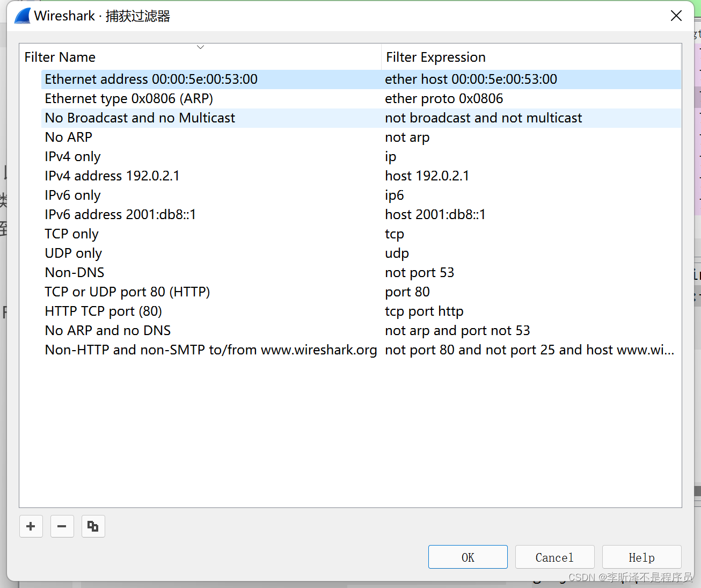Image resolution: width=701 pixels, height=588 pixels.
Task: Select 'TCP or UDP port 80 (HTTP)' filter
Action: click(x=128, y=292)
